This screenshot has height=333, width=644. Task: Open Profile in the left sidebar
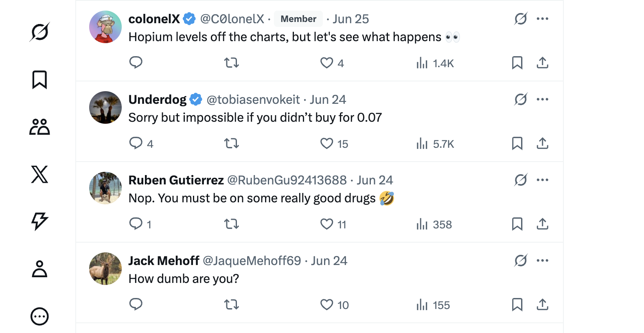[x=39, y=269]
